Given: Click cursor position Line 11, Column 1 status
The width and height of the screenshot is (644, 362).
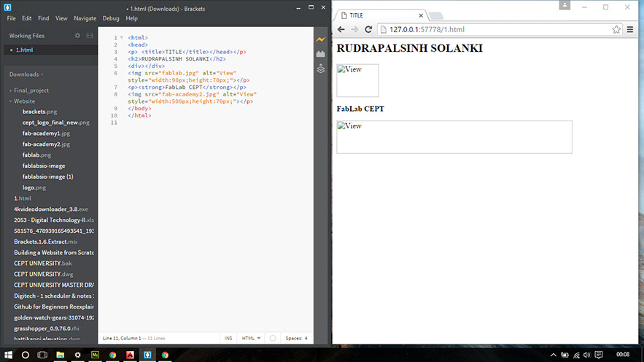Looking at the screenshot, I should click(x=122, y=338).
